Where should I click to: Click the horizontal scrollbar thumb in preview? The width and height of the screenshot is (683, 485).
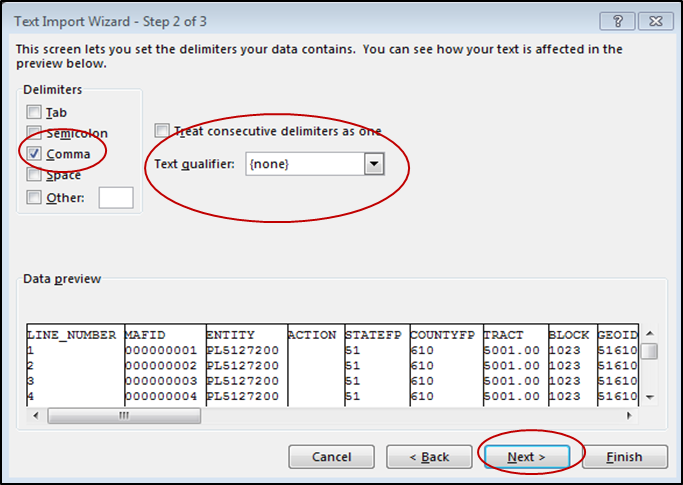tap(123, 415)
